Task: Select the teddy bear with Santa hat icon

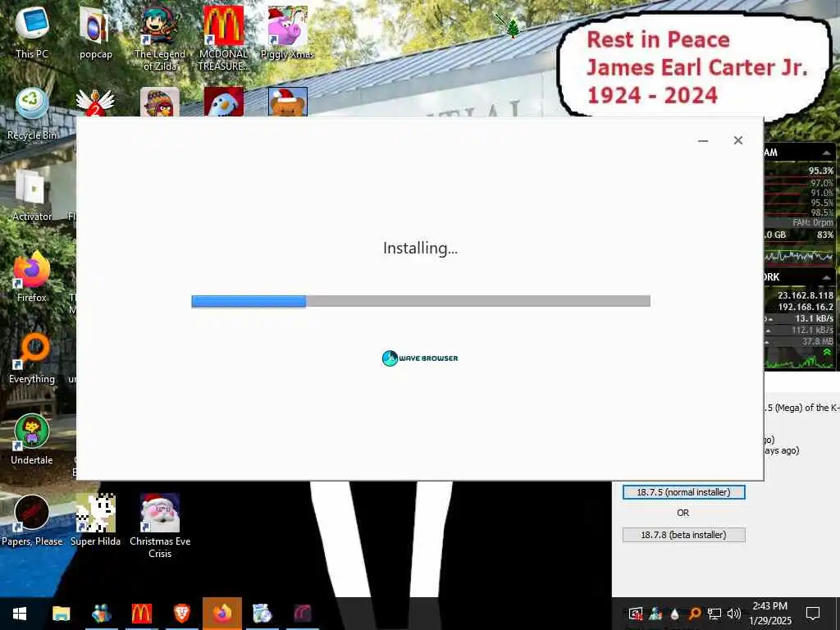Action: (x=288, y=102)
